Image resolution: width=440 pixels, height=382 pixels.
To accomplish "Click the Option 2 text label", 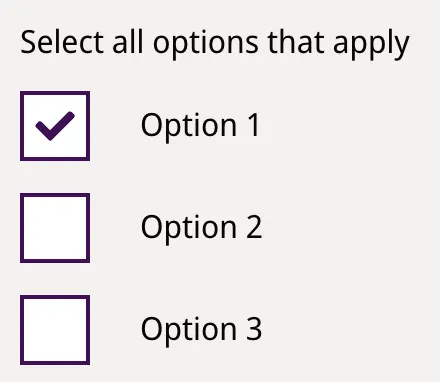I will tap(201, 228).
